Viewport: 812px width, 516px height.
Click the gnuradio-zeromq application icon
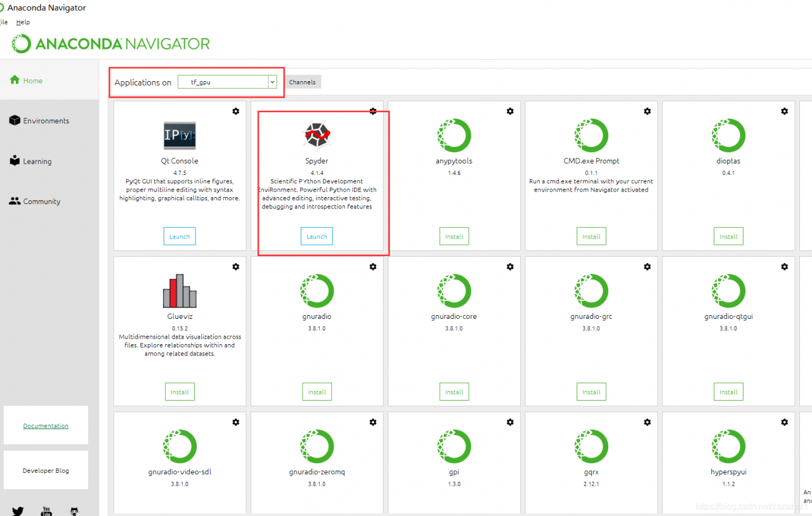tap(317, 446)
